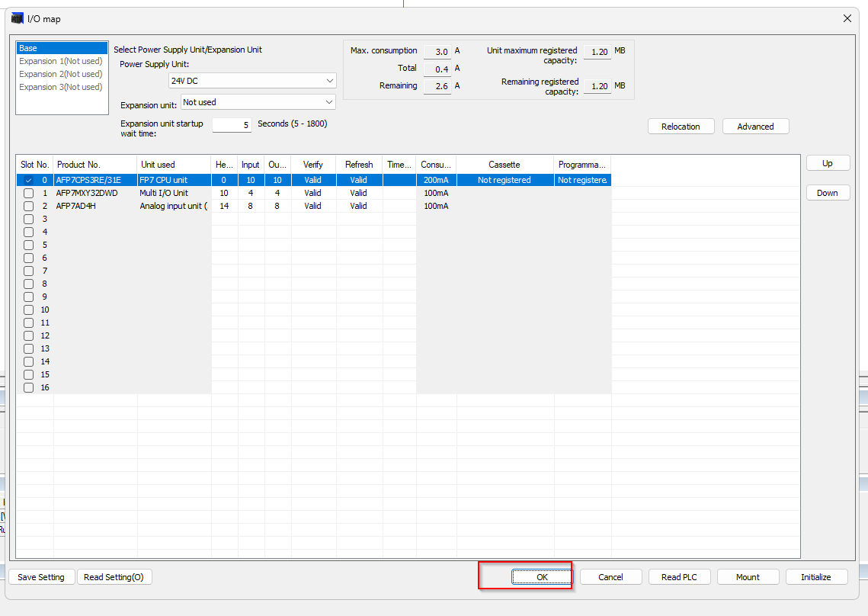The height and width of the screenshot is (616, 868).
Task: Click the Save Setting button
Action: point(41,576)
